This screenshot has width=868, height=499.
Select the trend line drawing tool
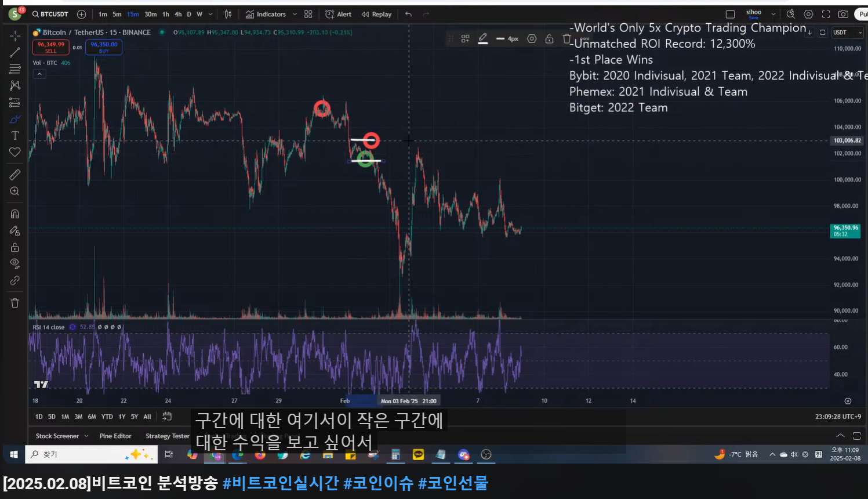tap(15, 53)
